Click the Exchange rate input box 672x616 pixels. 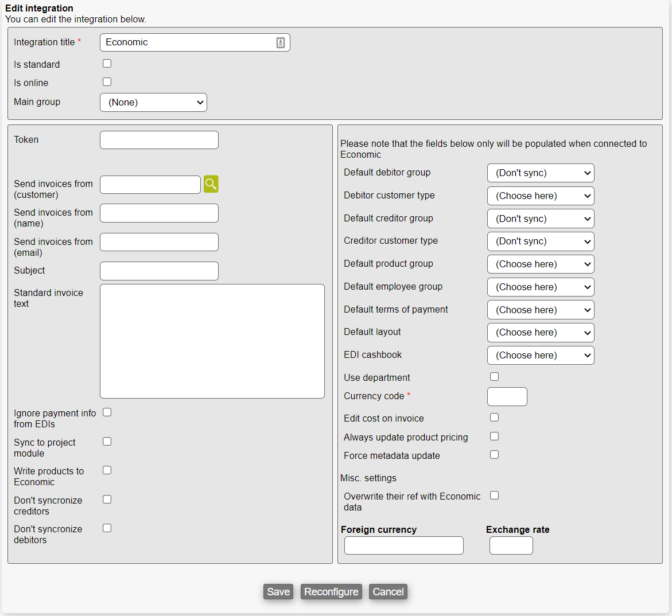[511, 545]
